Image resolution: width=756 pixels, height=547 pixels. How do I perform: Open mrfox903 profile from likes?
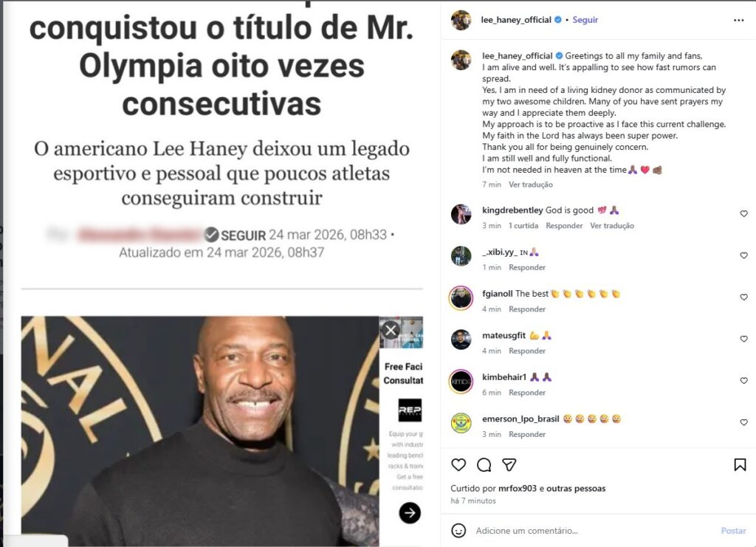point(517,488)
